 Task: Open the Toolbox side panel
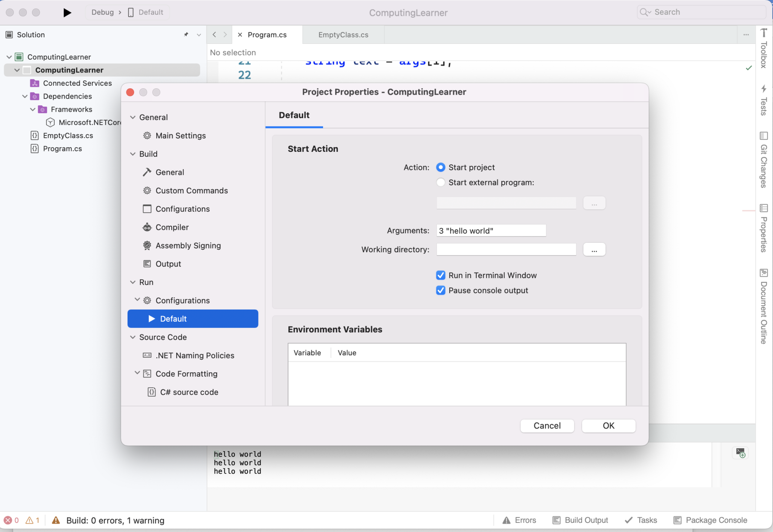(x=764, y=48)
